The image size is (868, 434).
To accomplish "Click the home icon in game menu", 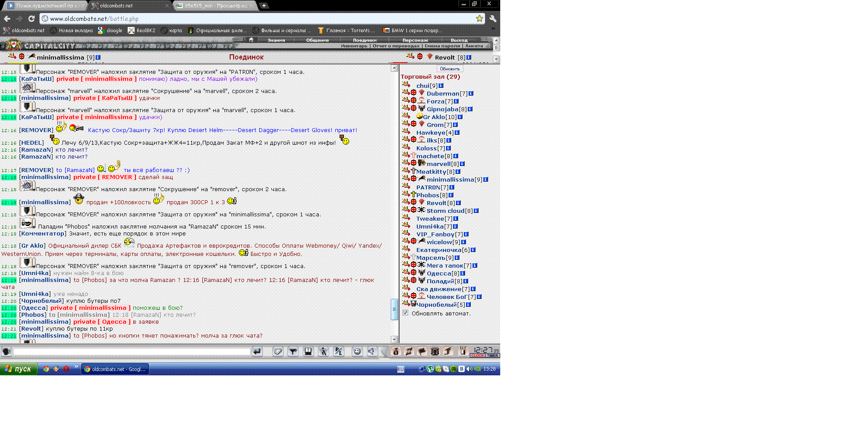I will tap(251, 40).
